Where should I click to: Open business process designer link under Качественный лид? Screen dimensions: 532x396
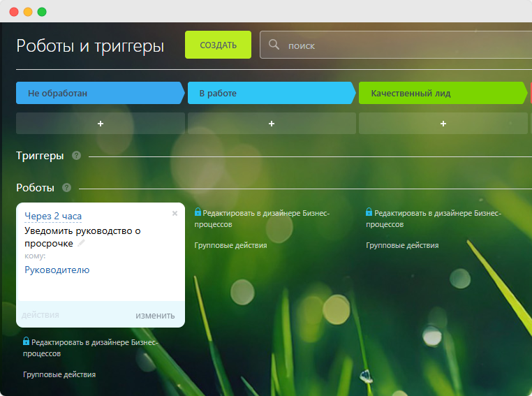click(x=434, y=219)
